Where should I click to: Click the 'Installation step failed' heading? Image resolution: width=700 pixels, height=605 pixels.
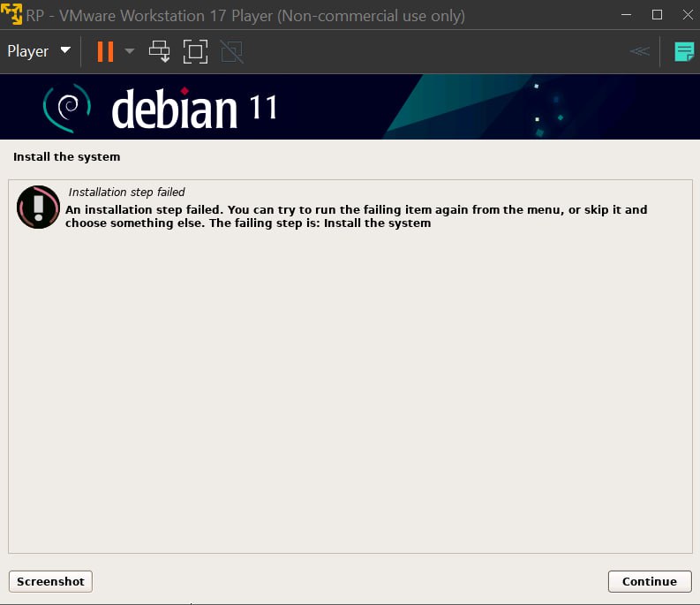(x=126, y=193)
